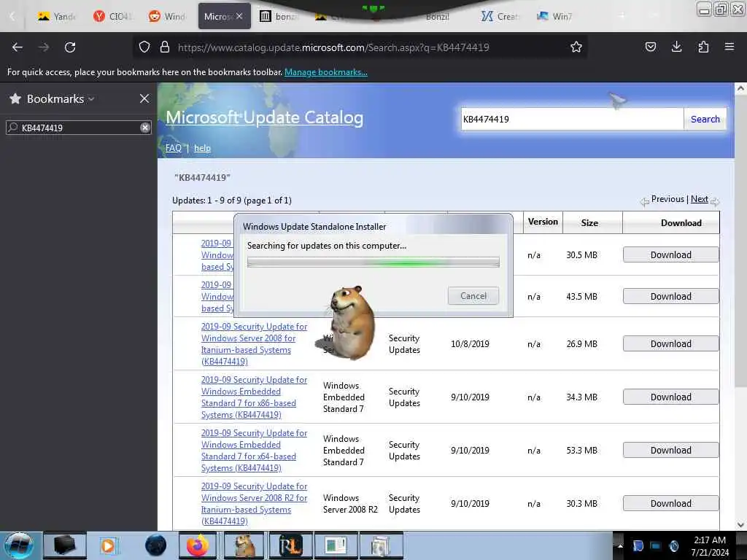Open Windows Server 2008 Itanium-based update link

point(254,344)
